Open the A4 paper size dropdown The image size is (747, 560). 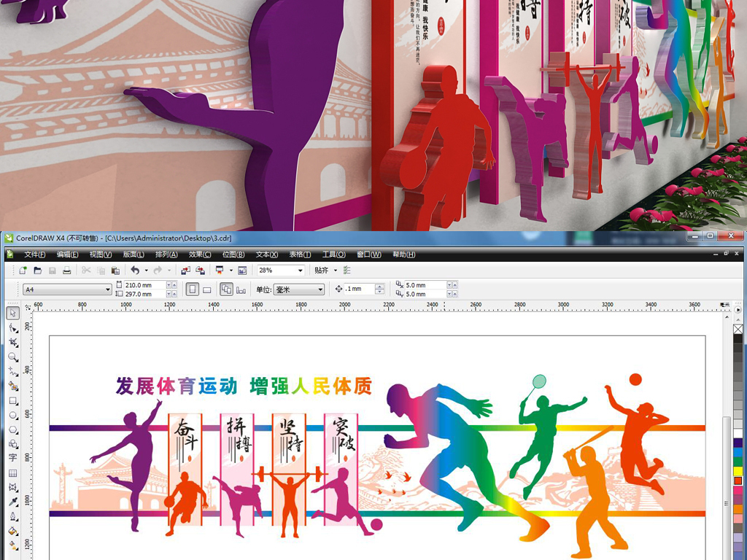tap(107, 289)
